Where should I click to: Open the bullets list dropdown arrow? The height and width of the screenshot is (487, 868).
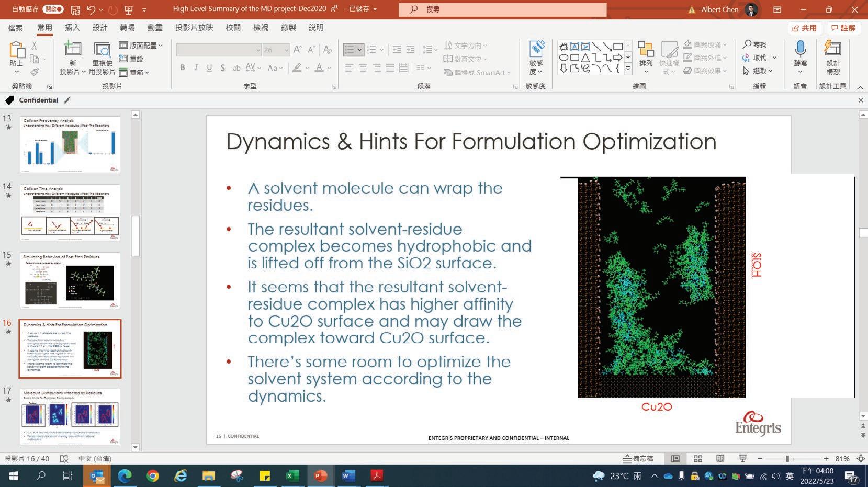coord(359,50)
